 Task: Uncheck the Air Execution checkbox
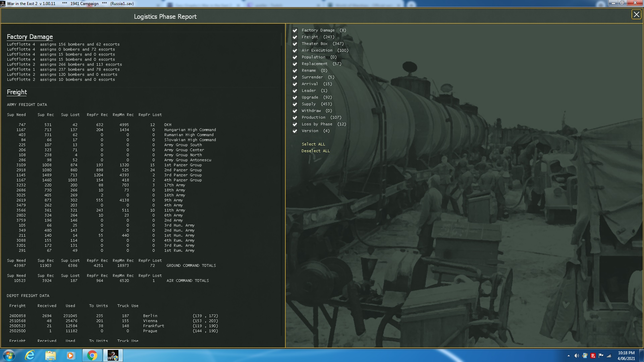[295, 51]
